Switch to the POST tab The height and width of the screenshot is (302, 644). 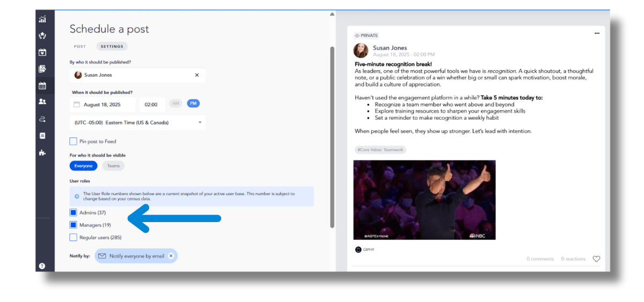(x=79, y=47)
